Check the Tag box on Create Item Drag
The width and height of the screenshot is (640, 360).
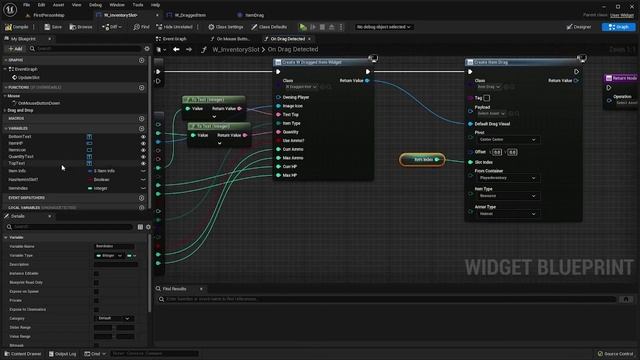487,98
